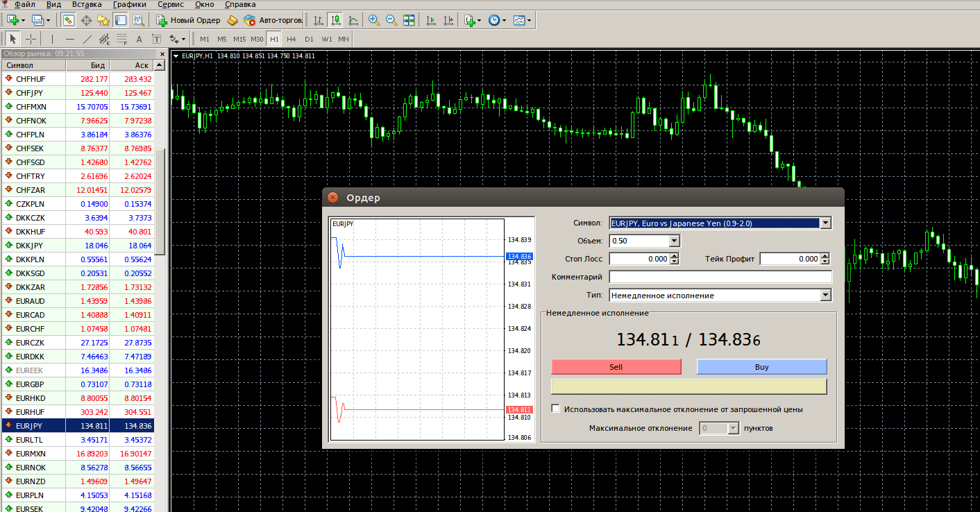Select the equidistant channel tool
The image size is (980, 512).
pyautogui.click(x=105, y=39)
